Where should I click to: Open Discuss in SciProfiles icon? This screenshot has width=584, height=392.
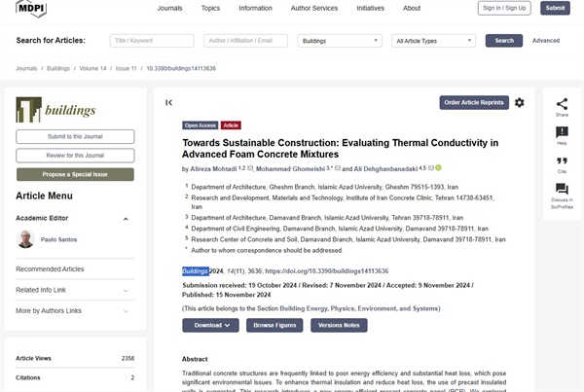tap(562, 190)
